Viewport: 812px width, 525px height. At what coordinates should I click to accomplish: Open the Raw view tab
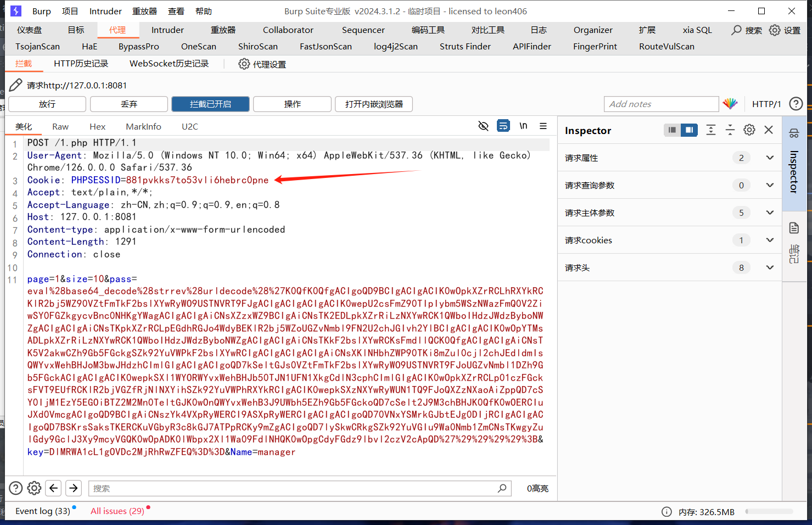(60, 127)
